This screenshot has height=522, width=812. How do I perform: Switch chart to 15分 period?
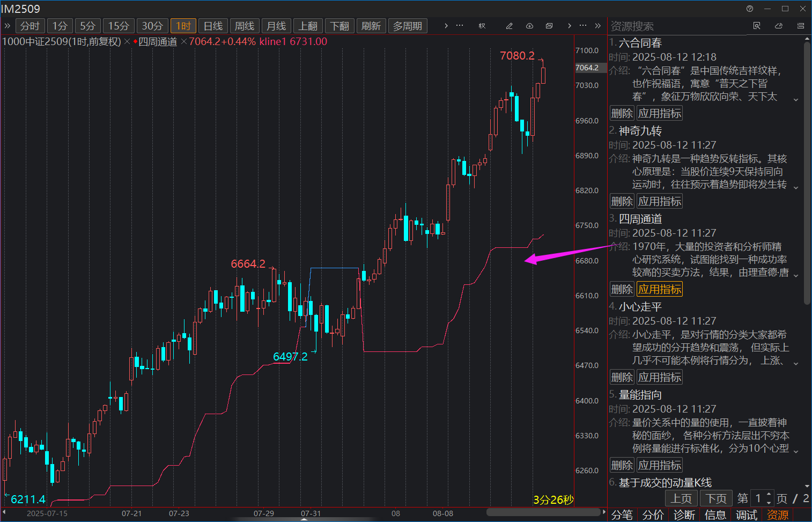point(119,26)
